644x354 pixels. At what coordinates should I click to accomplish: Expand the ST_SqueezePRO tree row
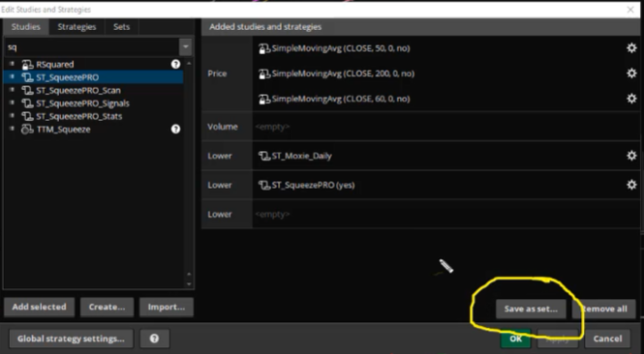[12, 76]
